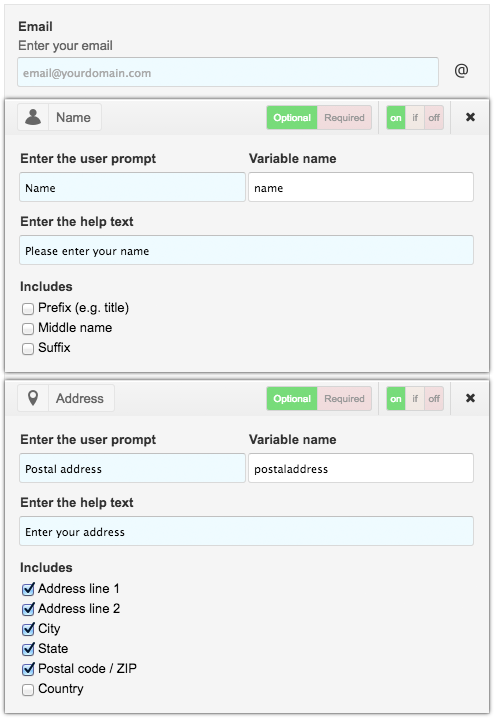Image resolution: width=495 pixels, height=720 pixels.
Task: Focus the email@yourdomain.com input field
Action: point(228,72)
